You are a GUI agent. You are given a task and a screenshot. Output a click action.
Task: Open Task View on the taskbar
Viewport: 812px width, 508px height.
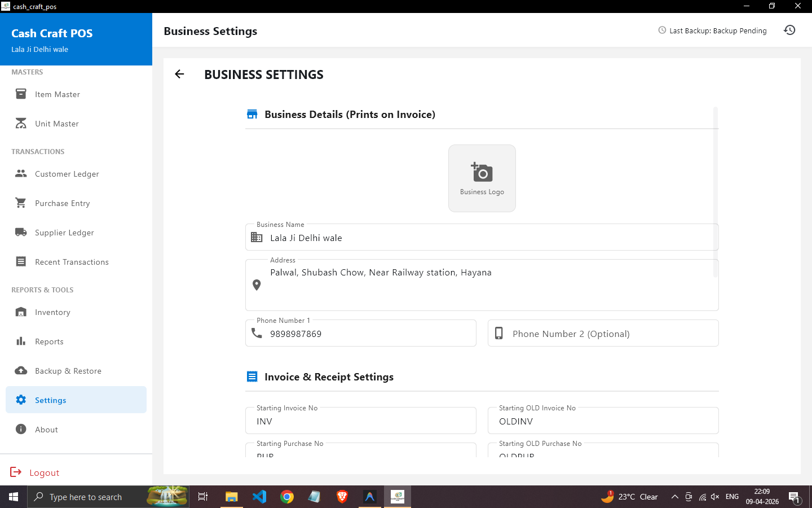point(203,497)
